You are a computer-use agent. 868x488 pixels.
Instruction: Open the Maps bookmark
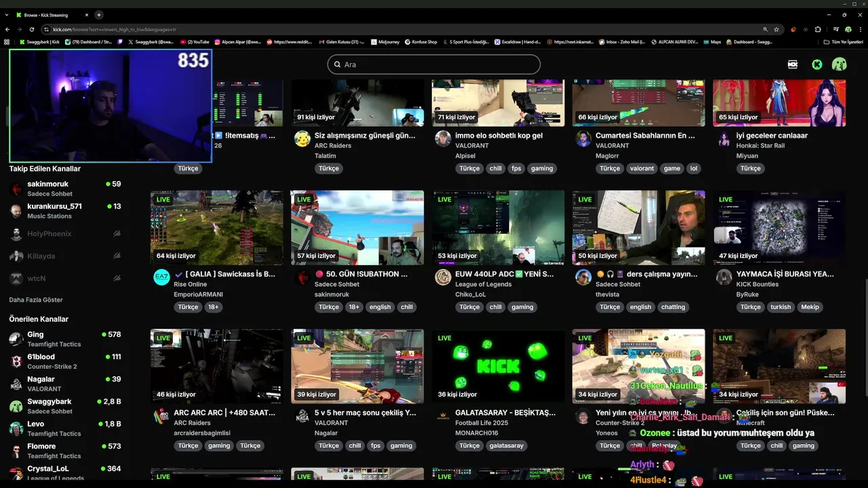tap(712, 42)
